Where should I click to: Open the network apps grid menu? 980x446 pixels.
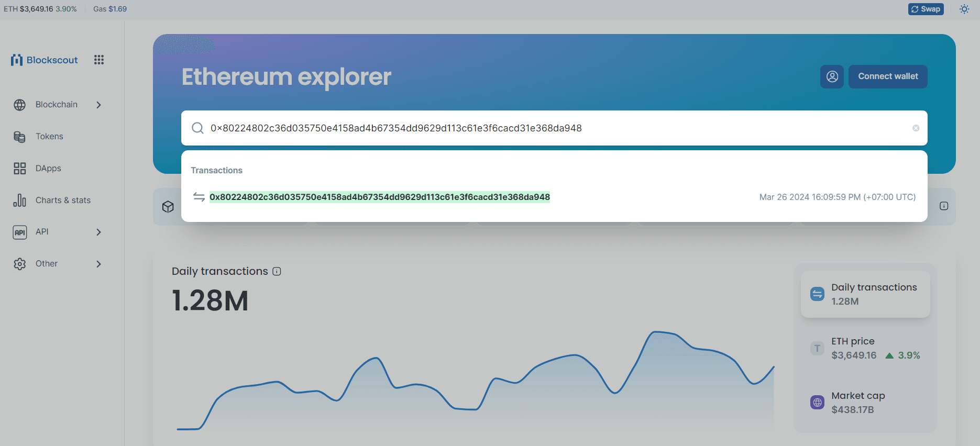pyautogui.click(x=99, y=60)
